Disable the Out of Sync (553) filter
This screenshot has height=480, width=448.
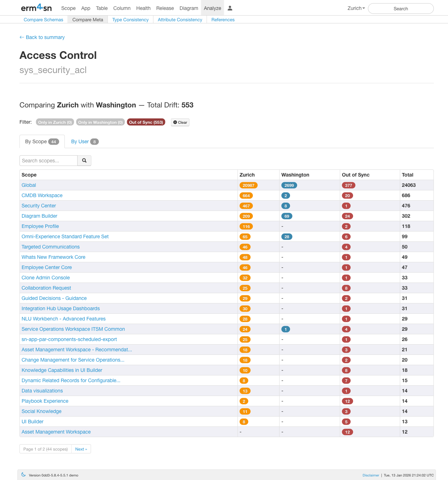pos(146,122)
